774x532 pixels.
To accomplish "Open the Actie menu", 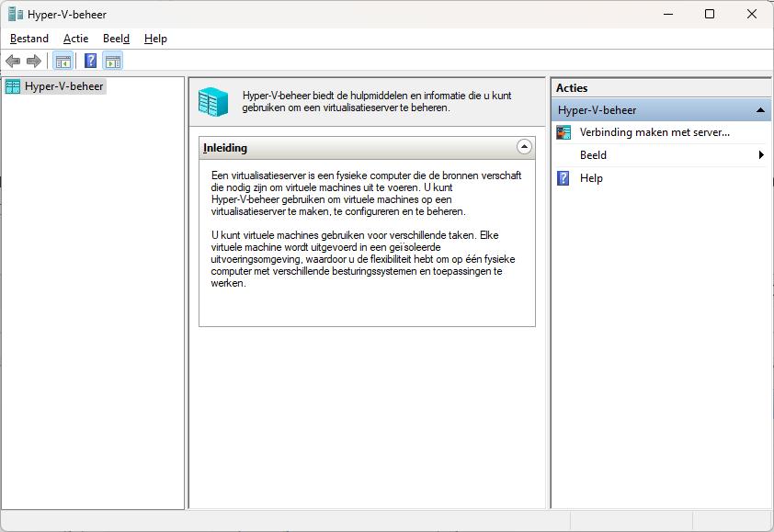I will tap(75, 39).
